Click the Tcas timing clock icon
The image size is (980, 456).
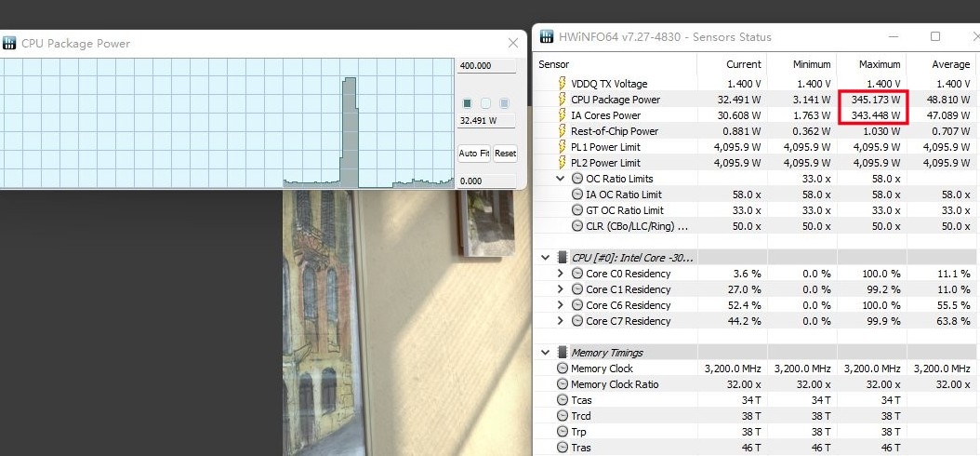point(562,400)
